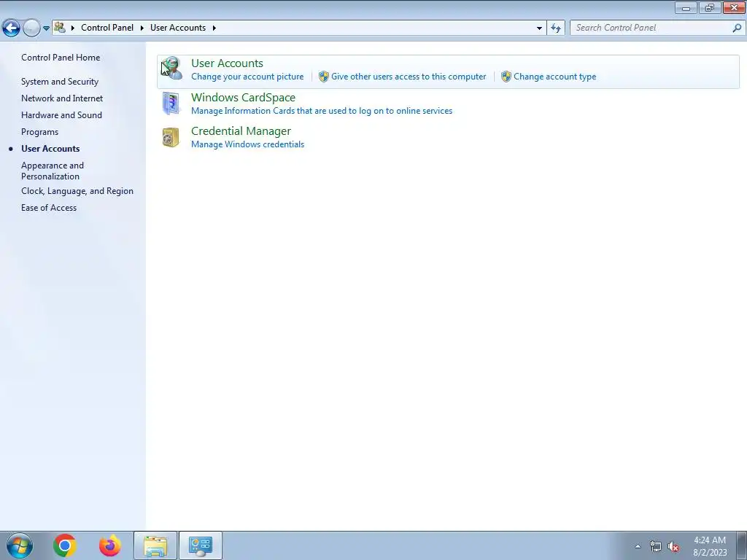Click the muted volume tray icon
The image size is (747, 560).
(x=673, y=546)
